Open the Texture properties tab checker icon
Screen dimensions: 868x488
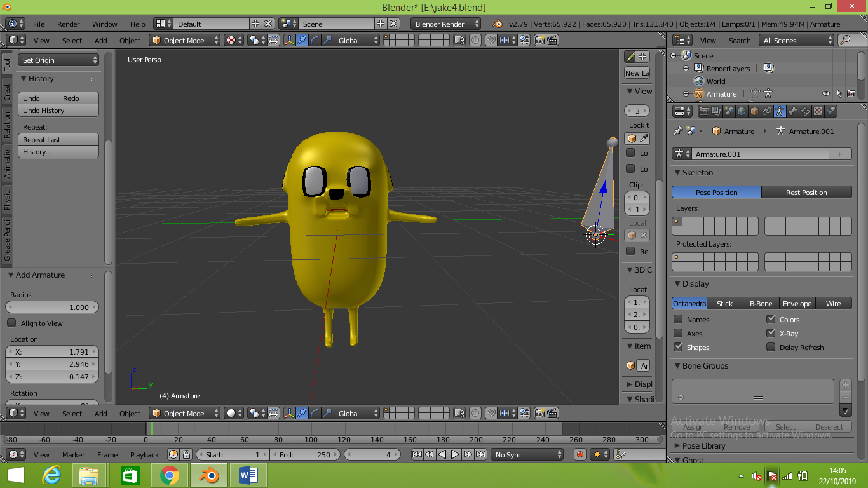(818, 111)
